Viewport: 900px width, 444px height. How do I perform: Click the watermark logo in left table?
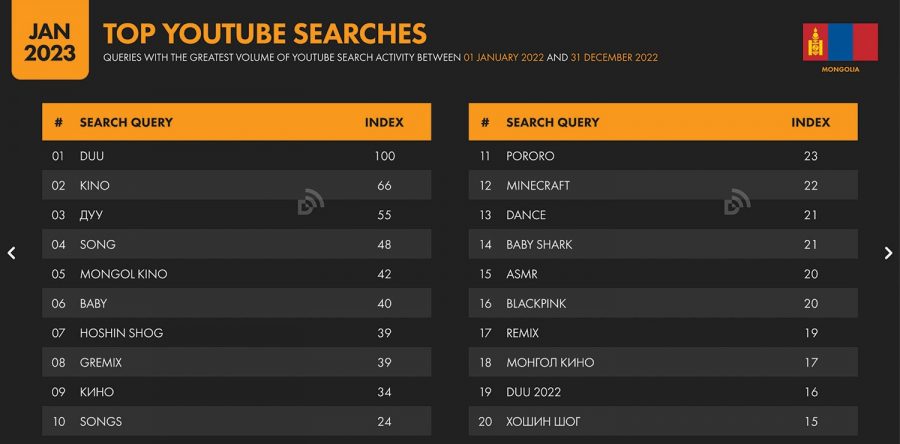pyautogui.click(x=310, y=202)
